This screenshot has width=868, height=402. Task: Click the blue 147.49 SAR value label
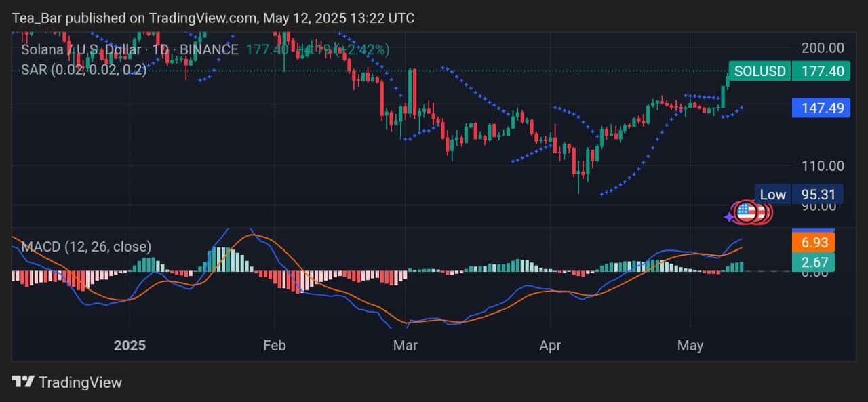pos(821,107)
